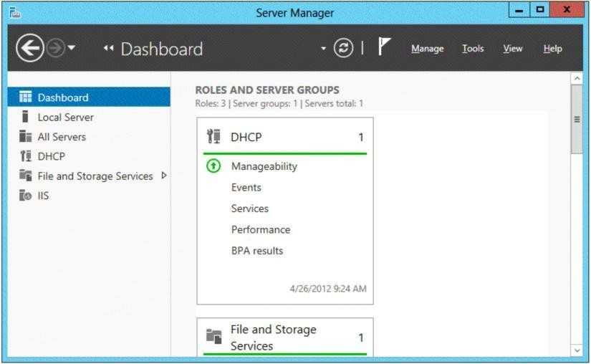Click the forward navigation arrow
591x364 pixels.
[56, 48]
